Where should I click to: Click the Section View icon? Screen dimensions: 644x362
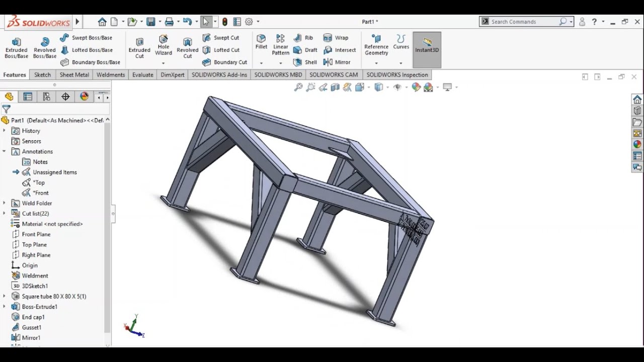(x=335, y=87)
